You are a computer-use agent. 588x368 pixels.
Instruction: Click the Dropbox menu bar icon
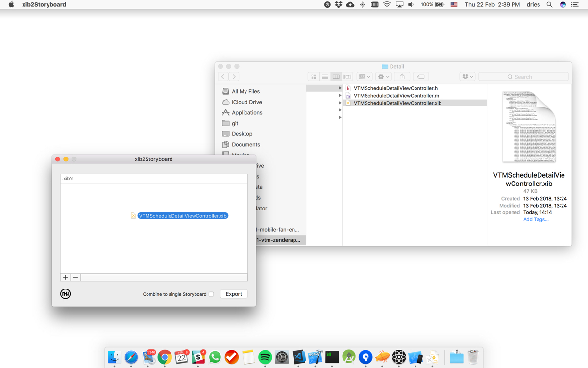coord(339,4)
